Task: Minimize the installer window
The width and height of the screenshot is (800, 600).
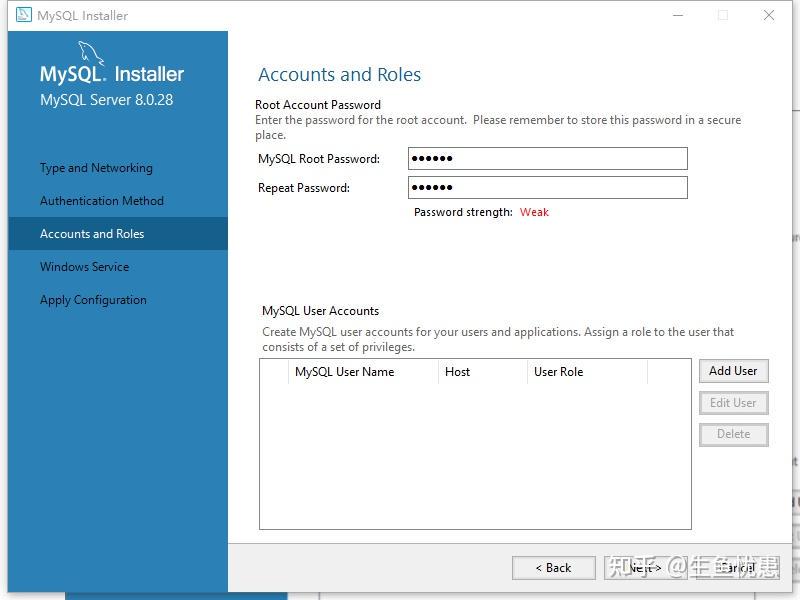Action: (676, 15)
